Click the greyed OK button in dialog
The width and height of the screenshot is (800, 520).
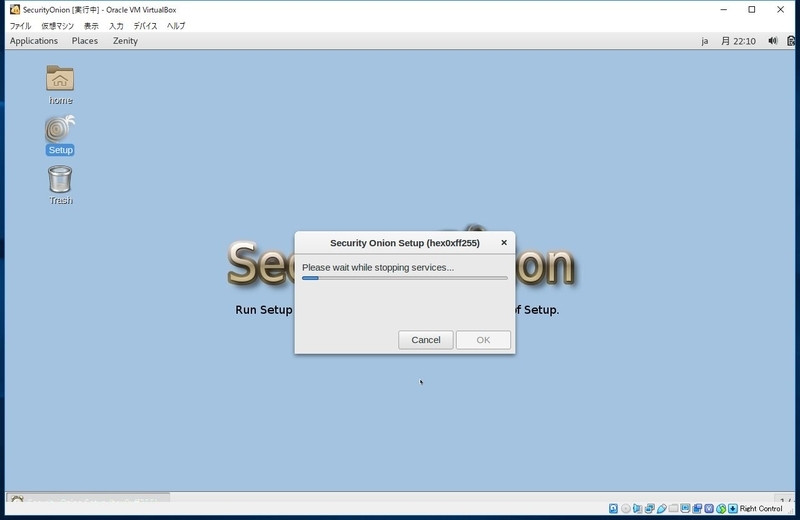pos(483,340)
